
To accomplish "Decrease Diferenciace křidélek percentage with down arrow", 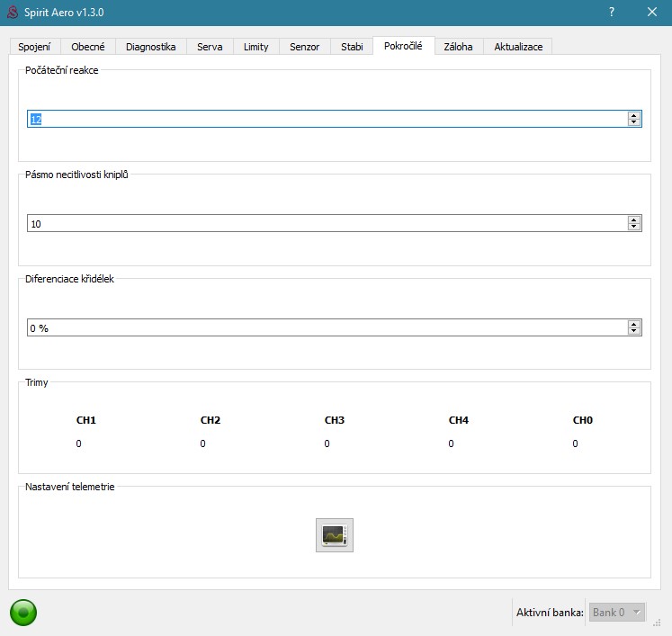I will [633, 331].
